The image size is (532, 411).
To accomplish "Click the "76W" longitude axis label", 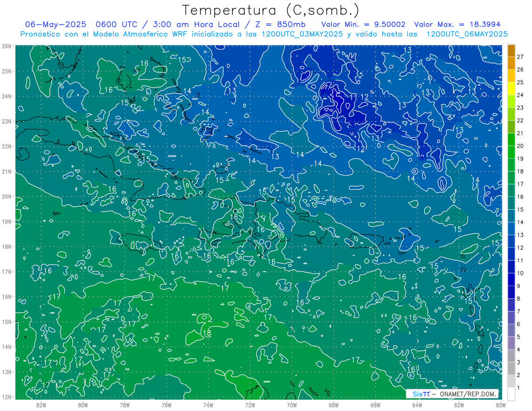I will click(167, 405).
